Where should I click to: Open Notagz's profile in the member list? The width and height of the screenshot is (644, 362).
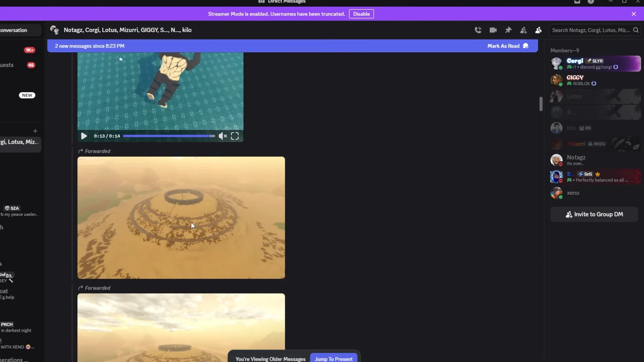point(595,160)
